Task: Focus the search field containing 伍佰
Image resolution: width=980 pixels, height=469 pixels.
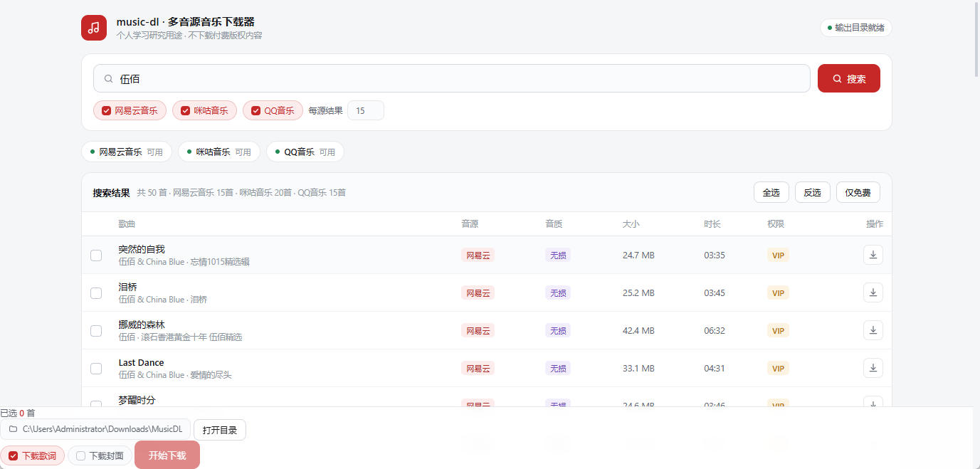Action: click(x=452, y=78)
